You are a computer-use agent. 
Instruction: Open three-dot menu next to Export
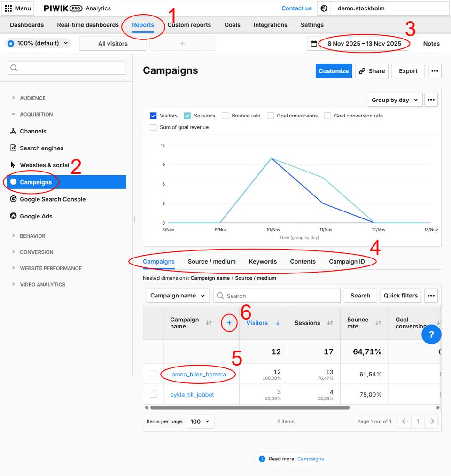[x=435, y=71]
